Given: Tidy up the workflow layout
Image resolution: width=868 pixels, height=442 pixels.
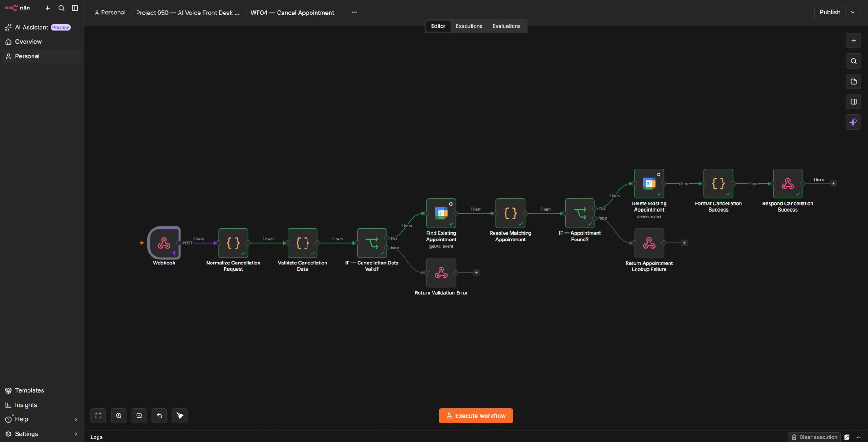Looking at the screenshot, I should (180, 416).
